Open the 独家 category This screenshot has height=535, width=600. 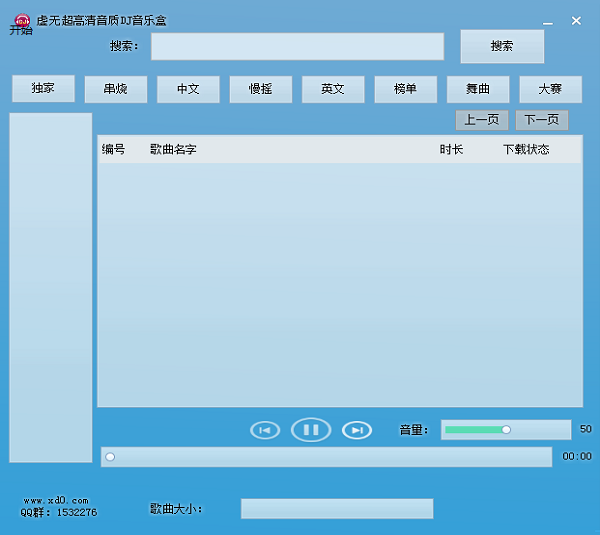point(43,88)
